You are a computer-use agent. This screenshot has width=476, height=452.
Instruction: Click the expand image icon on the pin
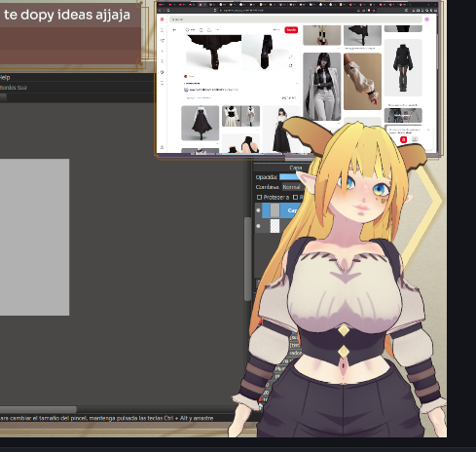click(290, 57)
